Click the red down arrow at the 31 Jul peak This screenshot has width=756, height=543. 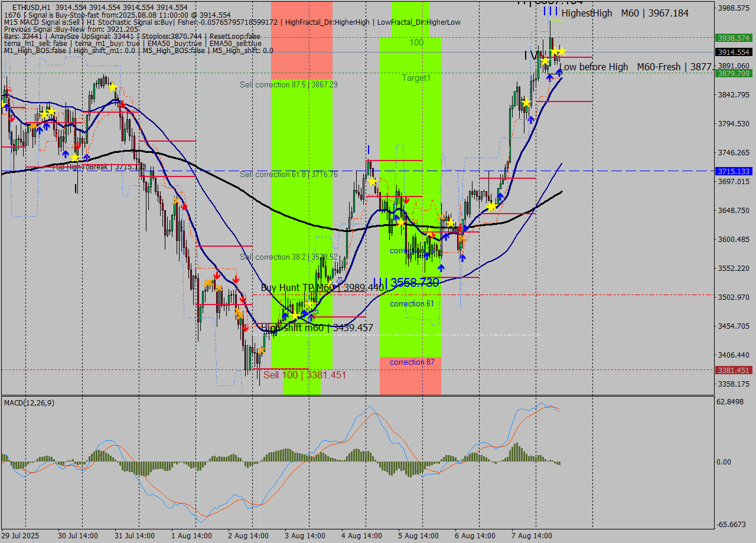tap(122, 104)
